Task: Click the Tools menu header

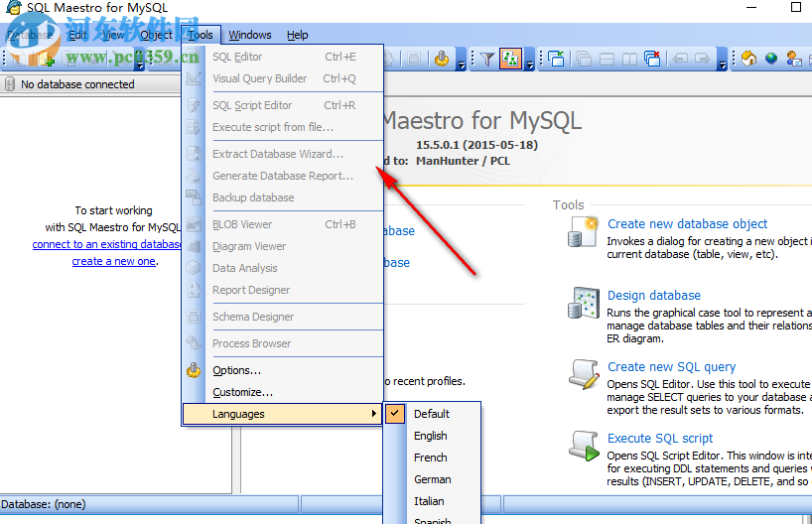Action: (201, 35)
